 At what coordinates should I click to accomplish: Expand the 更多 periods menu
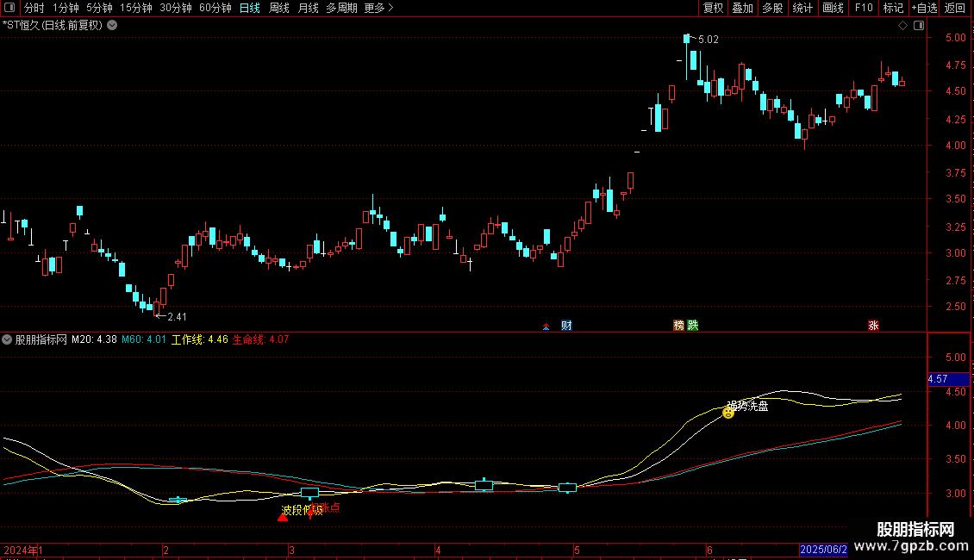coord(378,8)
